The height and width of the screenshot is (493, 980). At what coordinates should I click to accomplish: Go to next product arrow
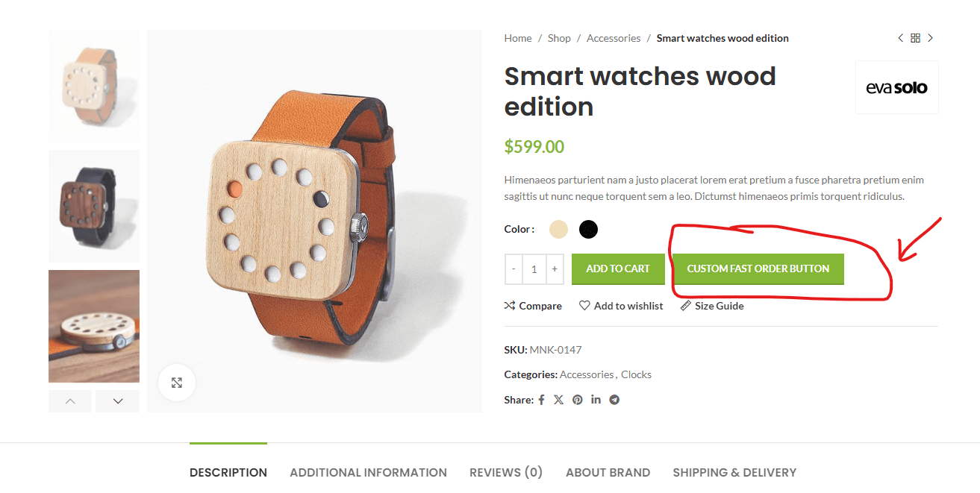coord(930,38)
